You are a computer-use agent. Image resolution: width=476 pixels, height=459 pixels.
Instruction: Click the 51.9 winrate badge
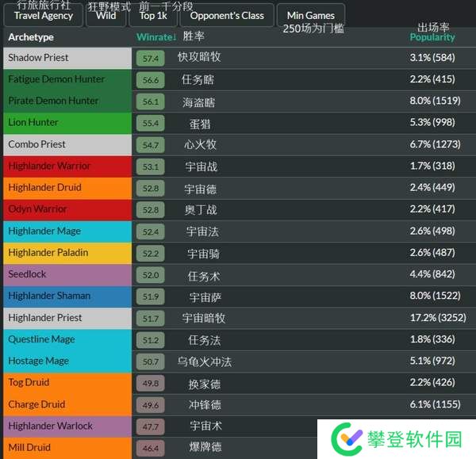pos(151,296)
